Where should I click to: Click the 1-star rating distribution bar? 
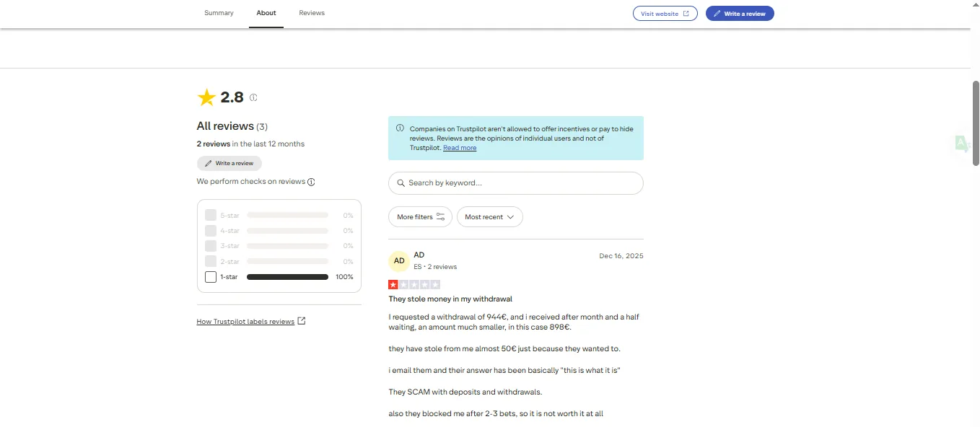pos(287,277)
